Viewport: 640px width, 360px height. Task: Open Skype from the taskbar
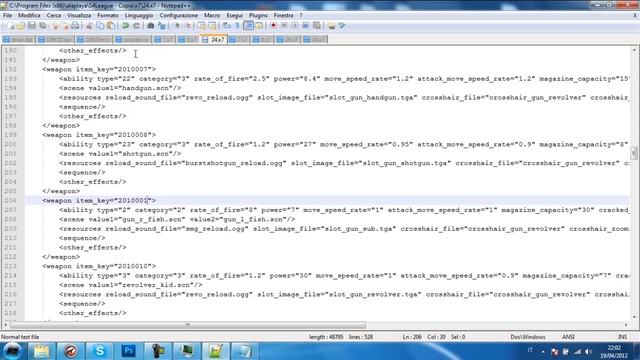99,351
